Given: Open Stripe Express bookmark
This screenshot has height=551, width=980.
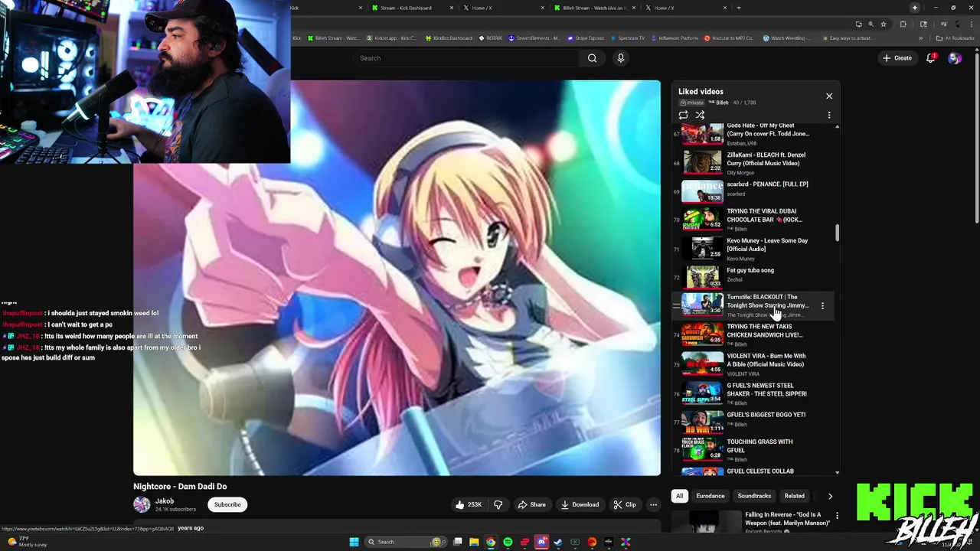Looking at the screenshot, I should point(585,37).
